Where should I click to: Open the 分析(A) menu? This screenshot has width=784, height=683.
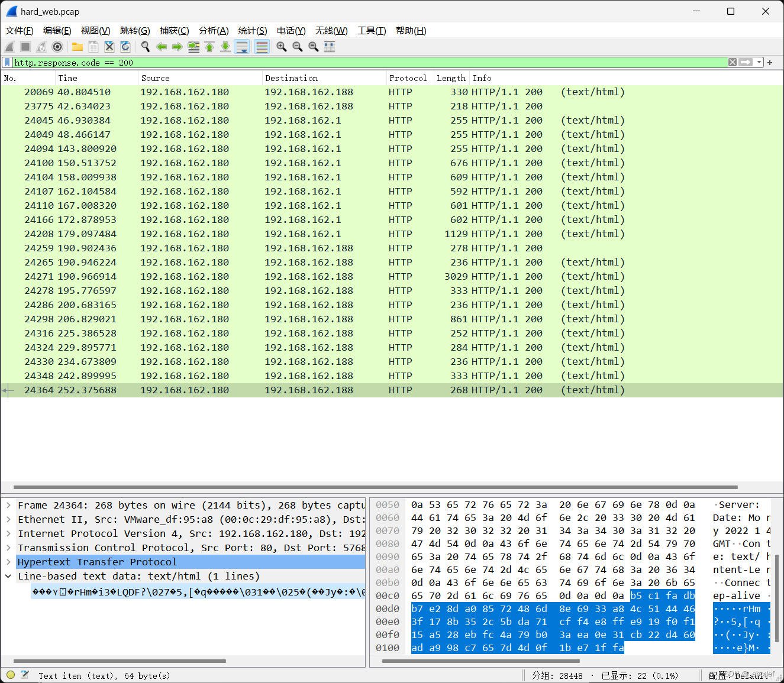(x=214, y=31)
